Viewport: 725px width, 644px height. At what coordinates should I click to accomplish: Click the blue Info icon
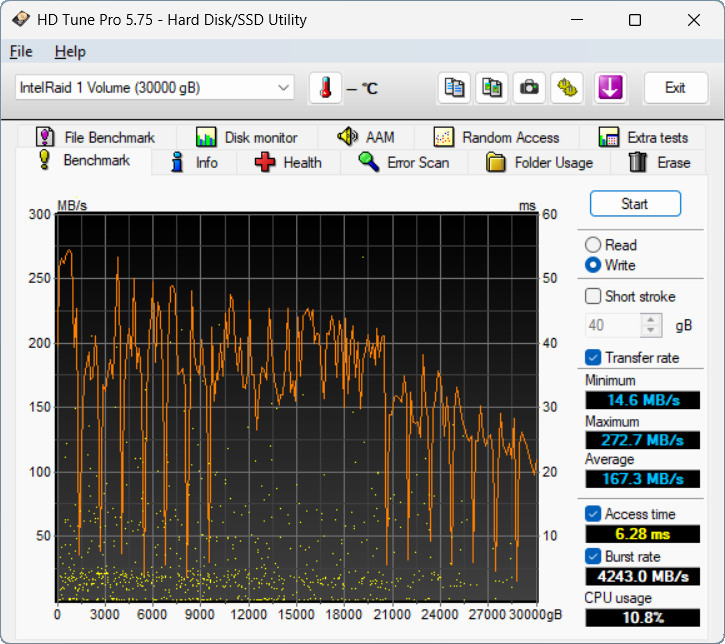[x=177, y=162]
